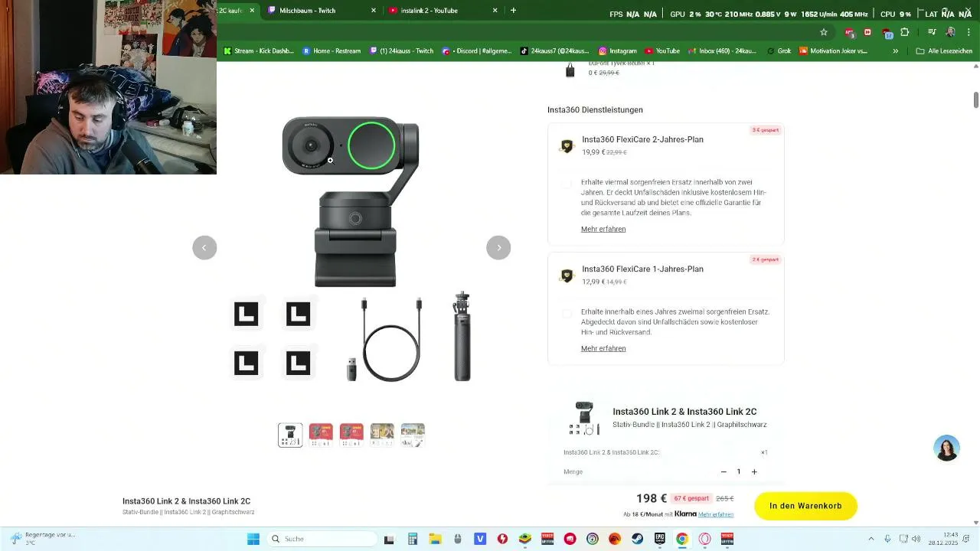The height and width of the screenshot is (551, 980).
Task: Open Steam from the taskbar
Action: (637, 539)
